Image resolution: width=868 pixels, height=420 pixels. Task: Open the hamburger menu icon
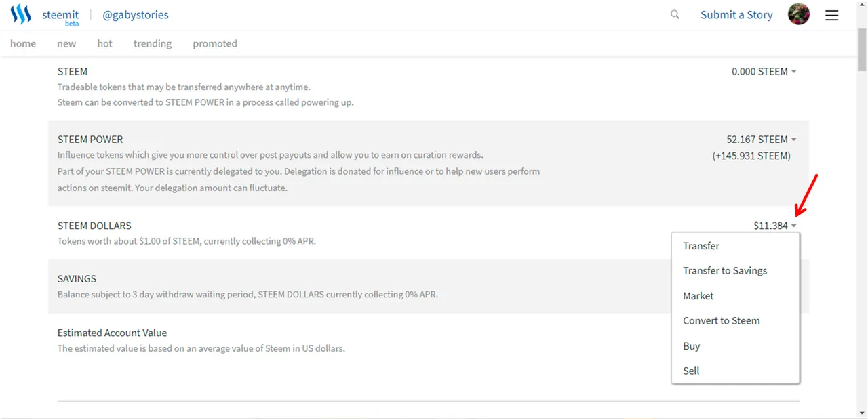(832, 15)
